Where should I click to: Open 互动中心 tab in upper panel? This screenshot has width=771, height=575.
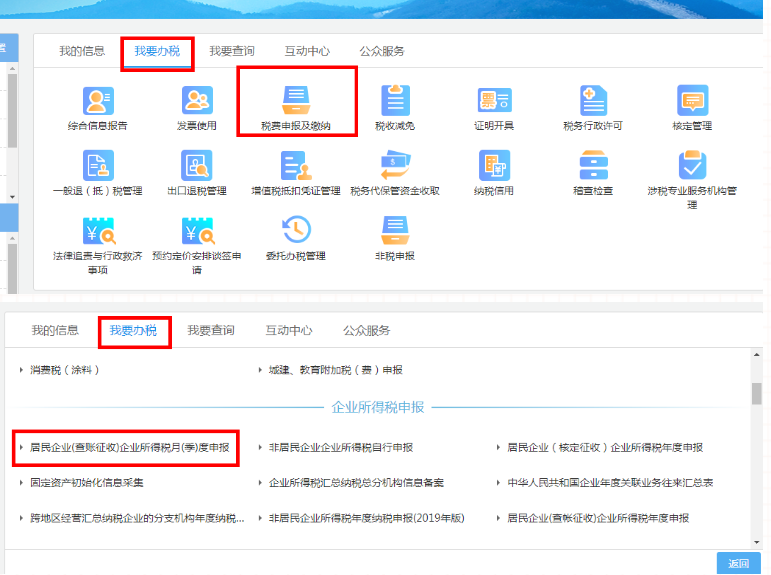307,51
